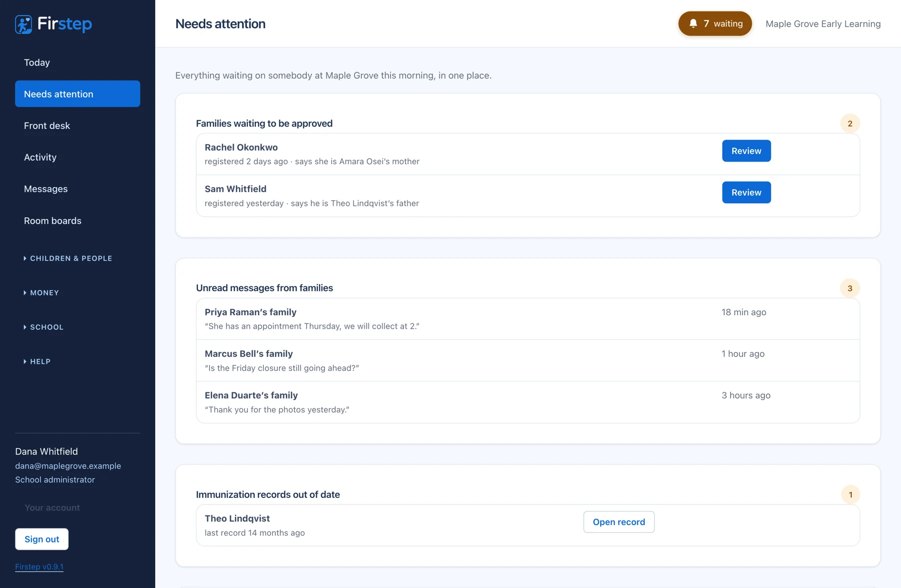Click the bell icon in waiting badge

coord(693,24)
